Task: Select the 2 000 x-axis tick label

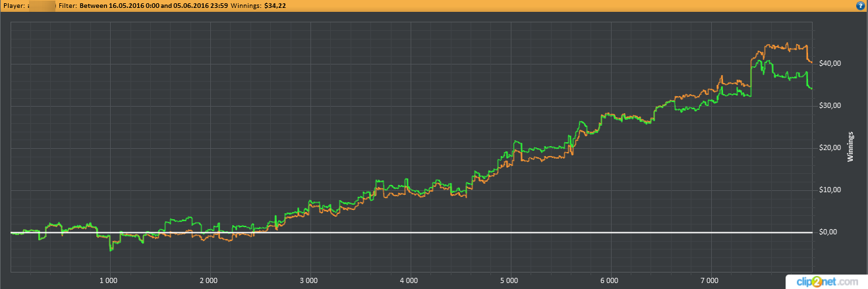Action: [208, 280]
